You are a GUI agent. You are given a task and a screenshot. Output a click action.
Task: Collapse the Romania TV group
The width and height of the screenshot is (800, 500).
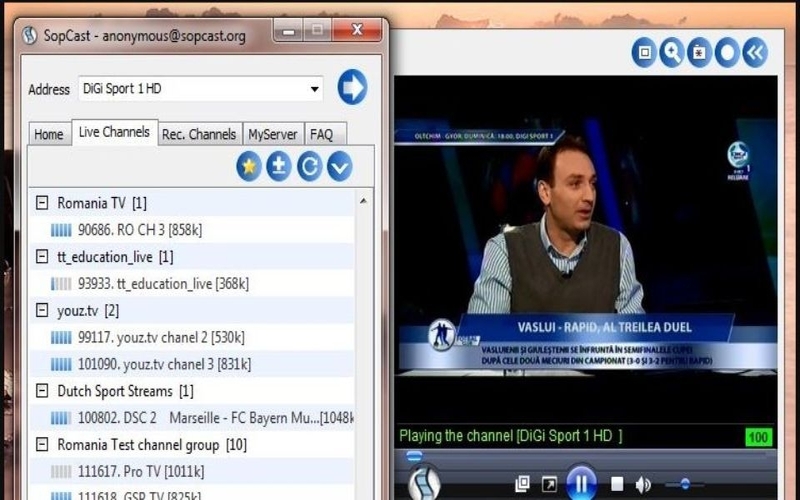(42, 203)
